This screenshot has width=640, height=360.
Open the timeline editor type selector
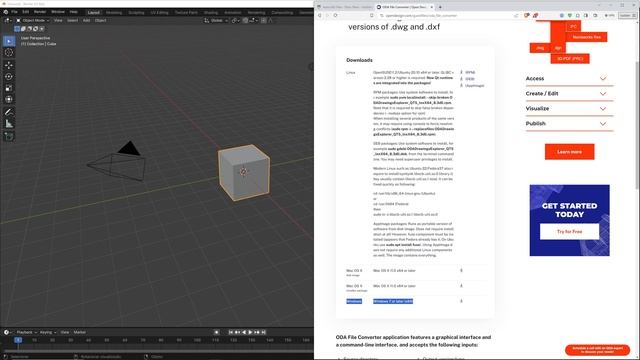pyautogui.click(x=8, y=332)
